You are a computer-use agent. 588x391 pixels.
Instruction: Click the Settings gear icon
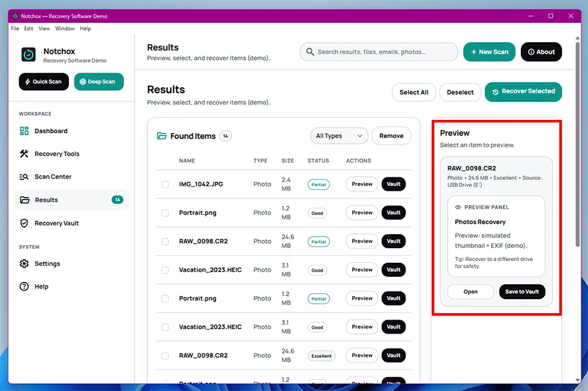[24, 264]
